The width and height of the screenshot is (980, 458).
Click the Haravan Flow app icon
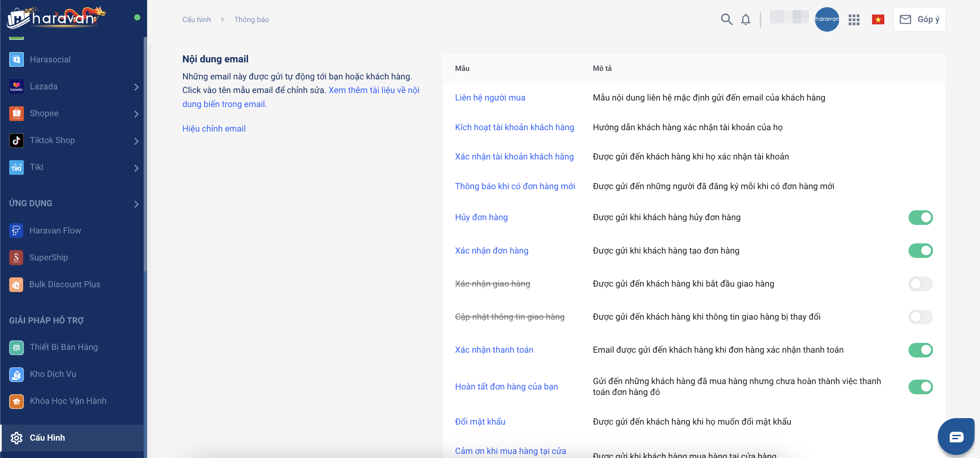click(16, 230)
